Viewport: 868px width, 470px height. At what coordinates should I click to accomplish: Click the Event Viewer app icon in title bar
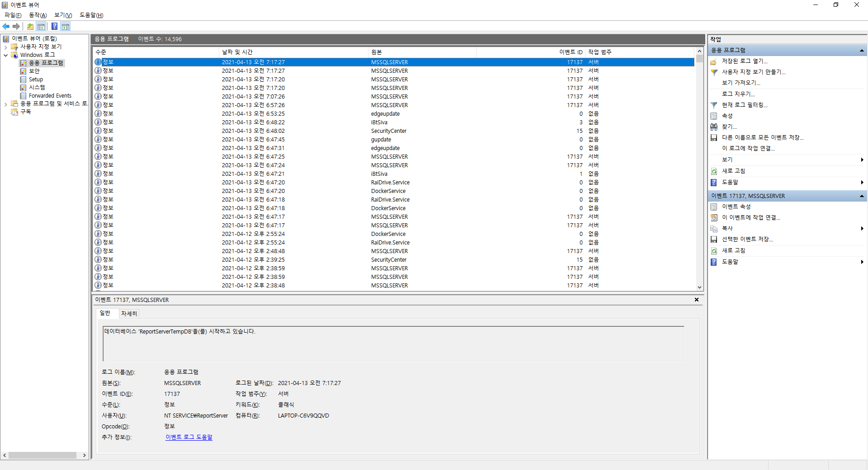coord(5,5)
